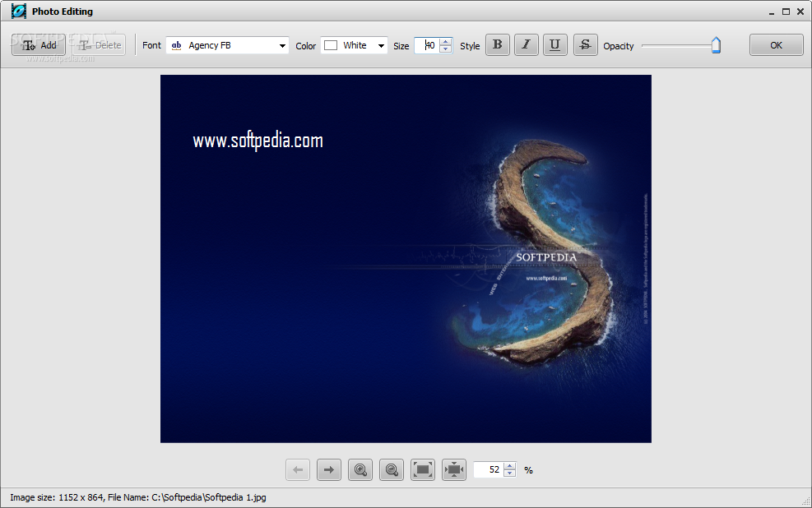Click the Add text button
812x508 pixels.
(39, 45)
